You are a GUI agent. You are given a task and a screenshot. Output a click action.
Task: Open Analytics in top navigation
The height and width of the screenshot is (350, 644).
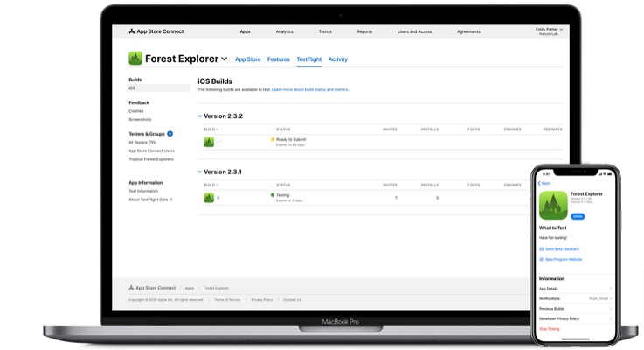pyautogui.click(x=284, y=31)
